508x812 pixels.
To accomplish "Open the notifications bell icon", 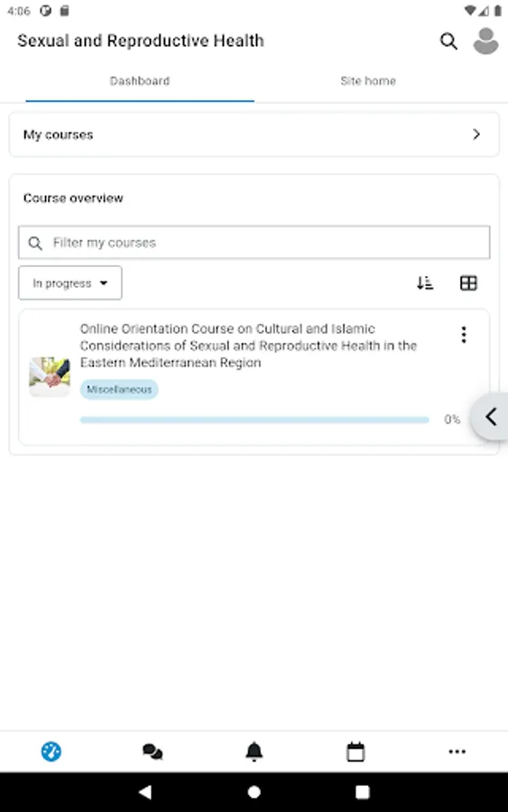I will coord(254,752).
